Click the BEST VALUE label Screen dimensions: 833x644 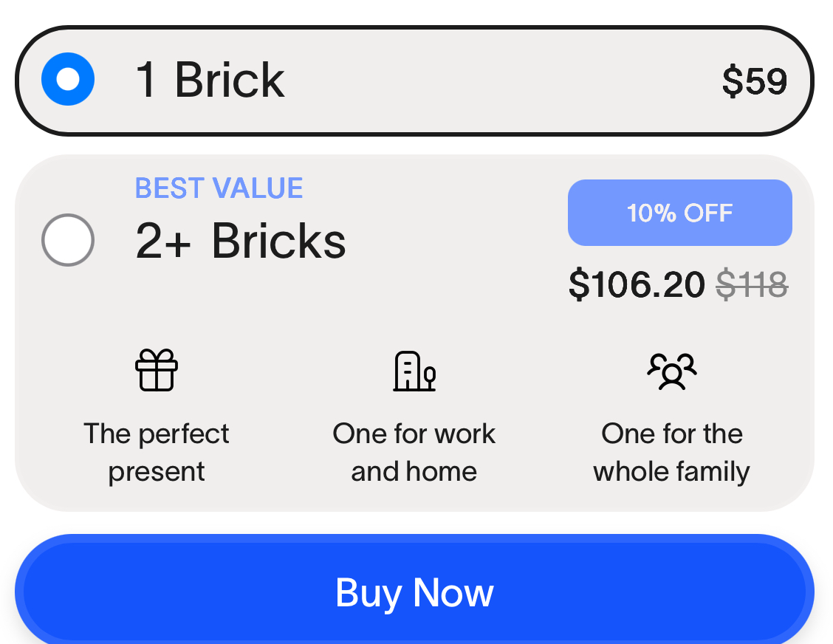pos(218,188)
